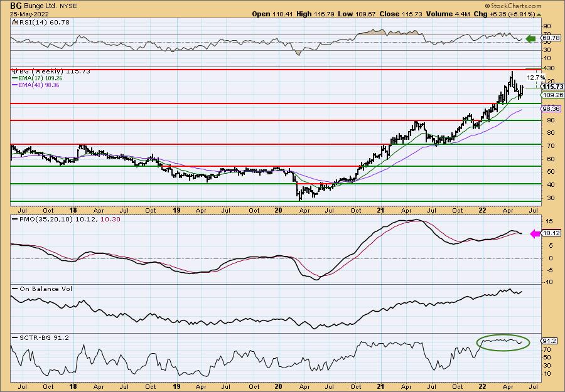The width and height of the screenshot is (565, 392).
Task: Click the Chg +6.35 (+5.81%) value
Action: point(505,14)
